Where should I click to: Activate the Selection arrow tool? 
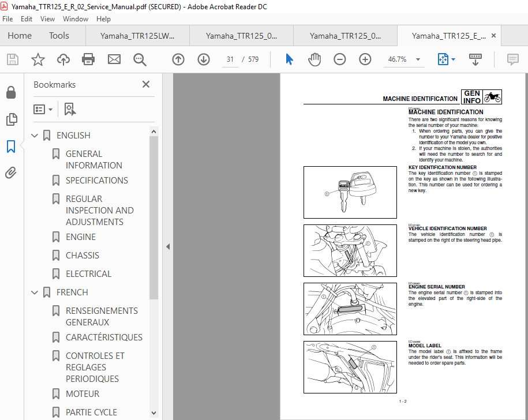289,59
